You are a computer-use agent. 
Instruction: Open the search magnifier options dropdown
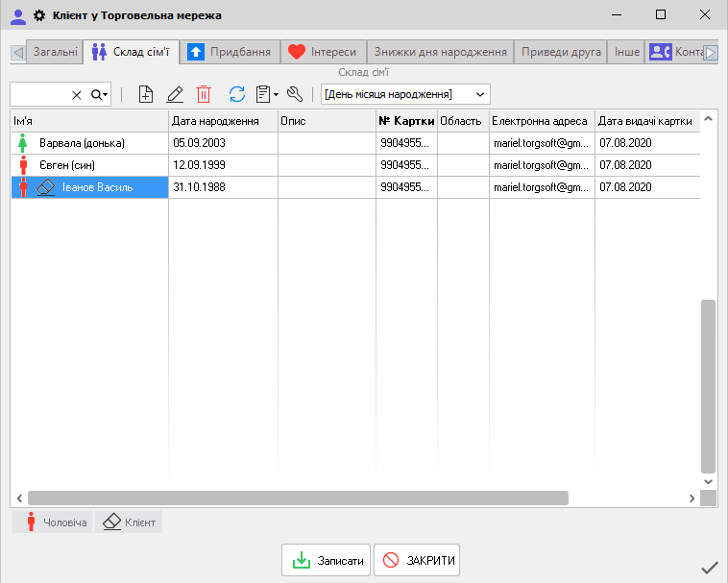pyautogui.click(x=100, y=94)
